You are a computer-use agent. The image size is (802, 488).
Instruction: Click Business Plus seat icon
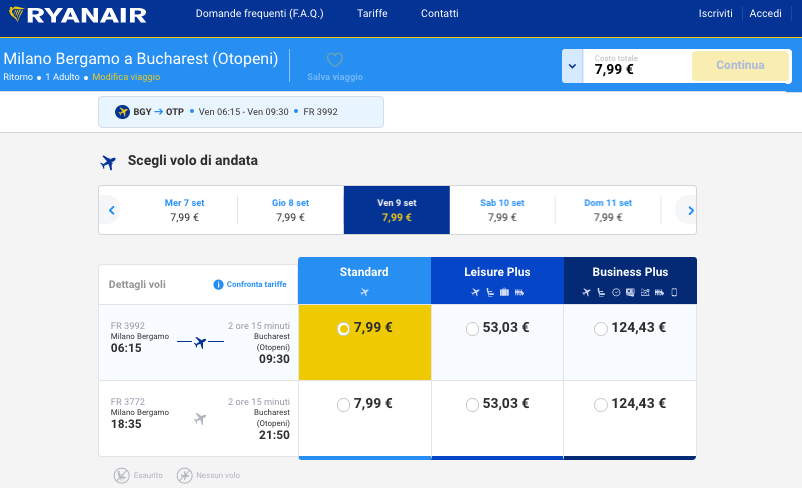pyautogui.click(x=601, y=292)
